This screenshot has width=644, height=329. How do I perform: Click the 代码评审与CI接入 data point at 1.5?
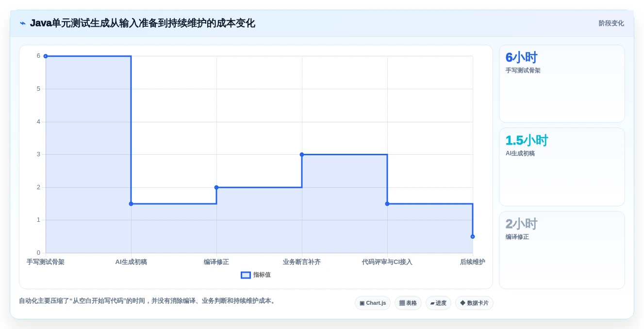click(x=387, y=204)
